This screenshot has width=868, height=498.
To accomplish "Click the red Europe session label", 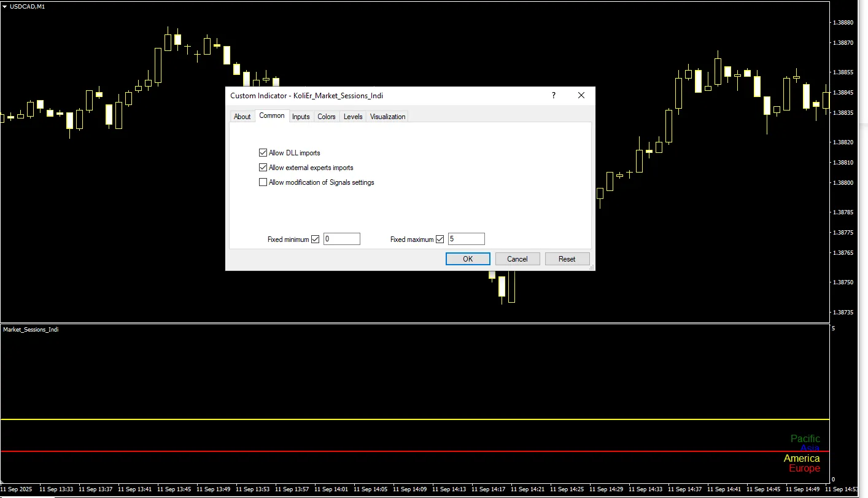I will click(x=804, y=469).
